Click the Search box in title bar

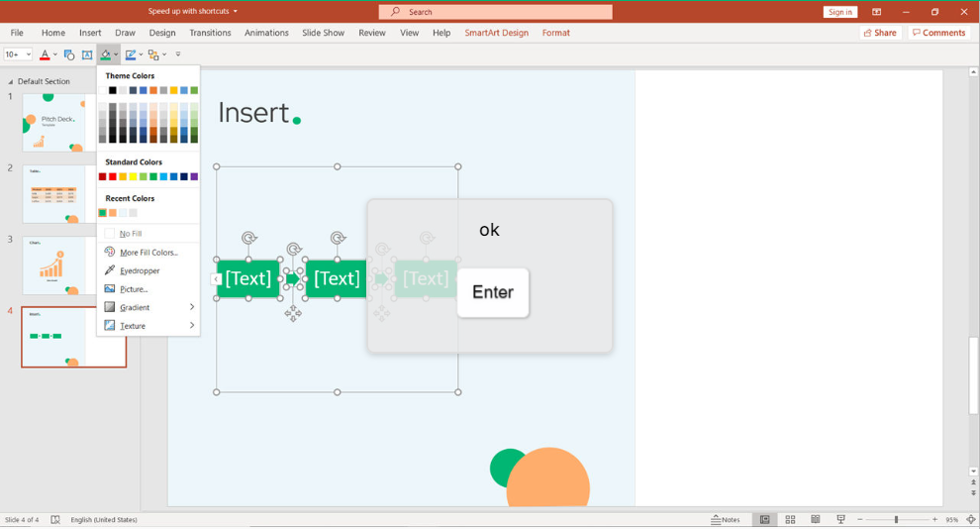point(495,12)
